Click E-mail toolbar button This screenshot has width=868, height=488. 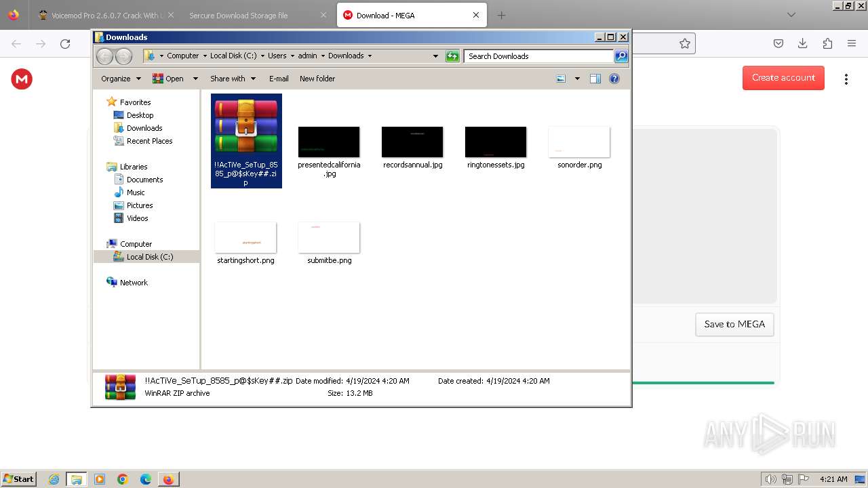279,79
